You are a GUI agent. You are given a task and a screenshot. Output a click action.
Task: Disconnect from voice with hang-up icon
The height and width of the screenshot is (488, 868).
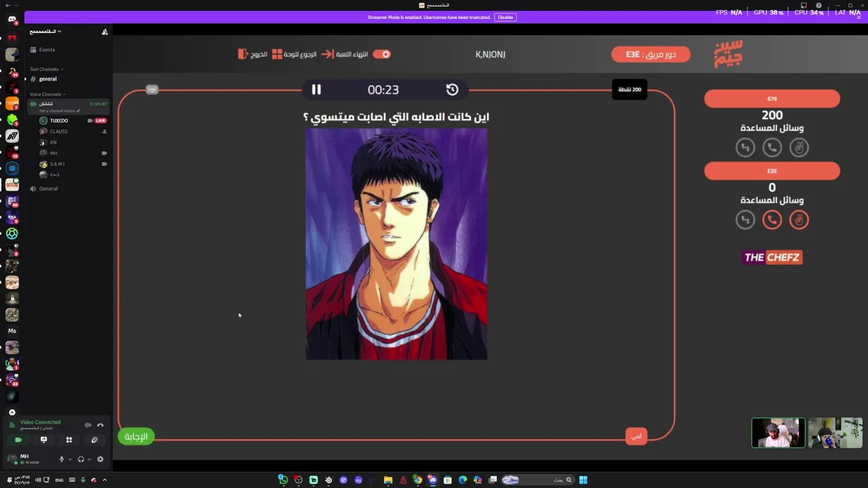coord(100,425)
